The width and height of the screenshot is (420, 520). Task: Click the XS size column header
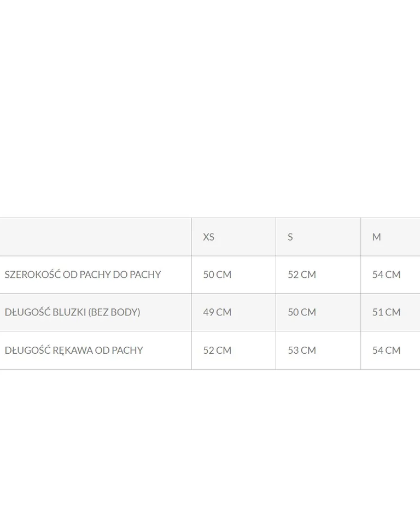[209, 237]
